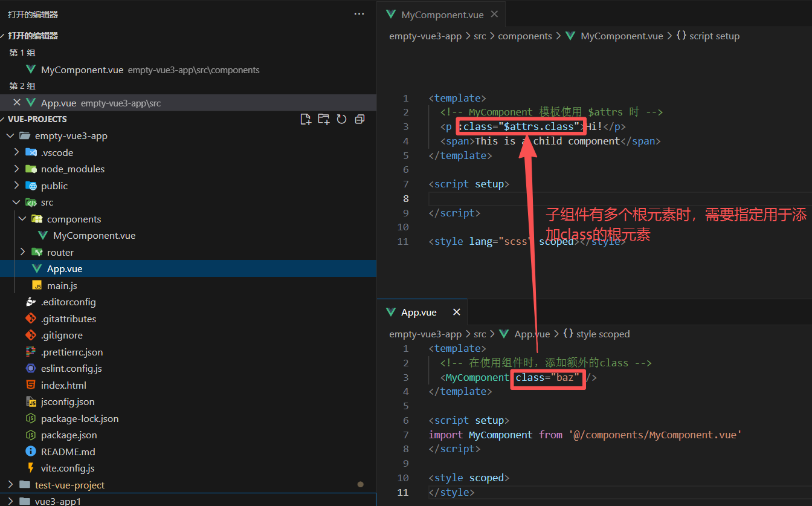Click the import MyComponent line in App.vue
Screen dimensions: 812x506
585,435
